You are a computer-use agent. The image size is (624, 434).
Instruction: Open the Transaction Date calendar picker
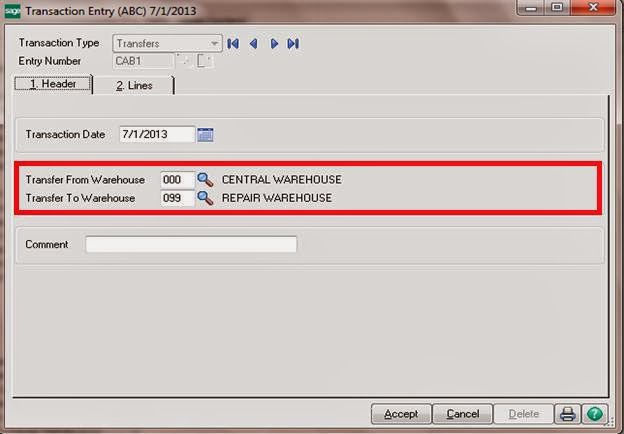coord(205,134)
